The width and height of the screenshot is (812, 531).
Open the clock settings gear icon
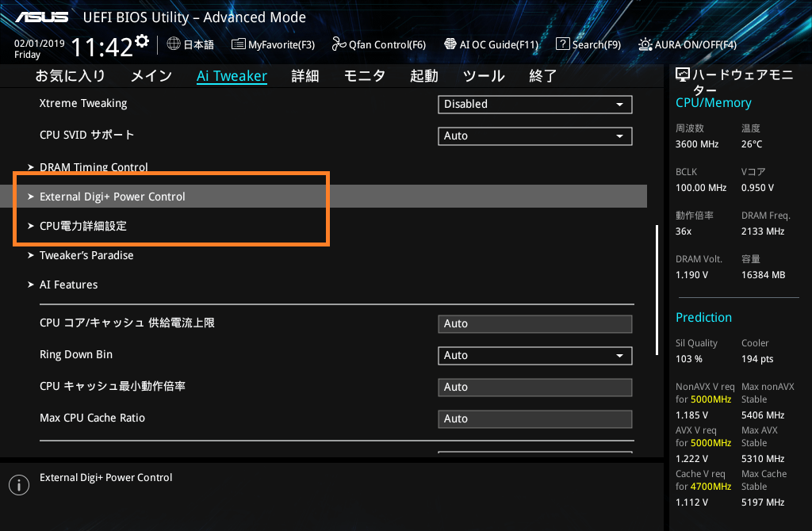142,41
